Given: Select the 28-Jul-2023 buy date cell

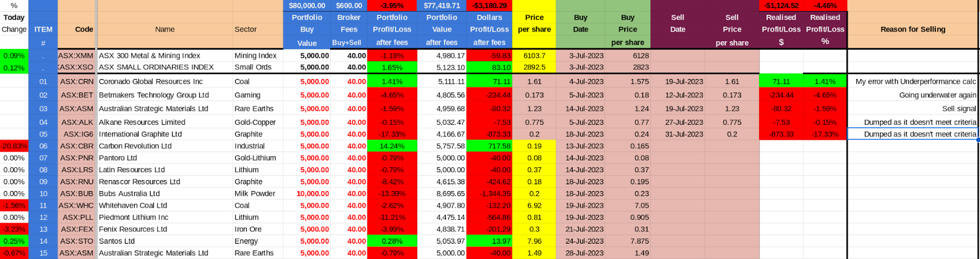Looking at the screenshot, I should (x=581, y=253).
